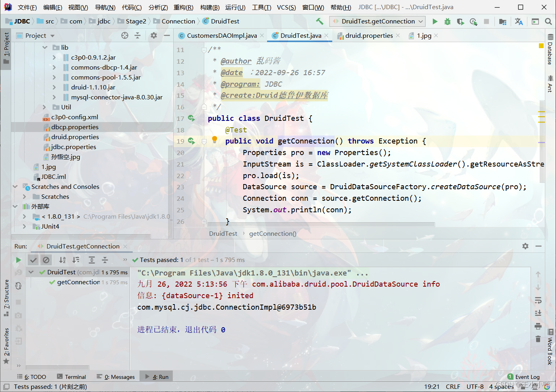Run DruidTest.getConnection with the green play icon in the main toolbar
The height and width of the screenshot is (392, 556).
tap(435, 21)
